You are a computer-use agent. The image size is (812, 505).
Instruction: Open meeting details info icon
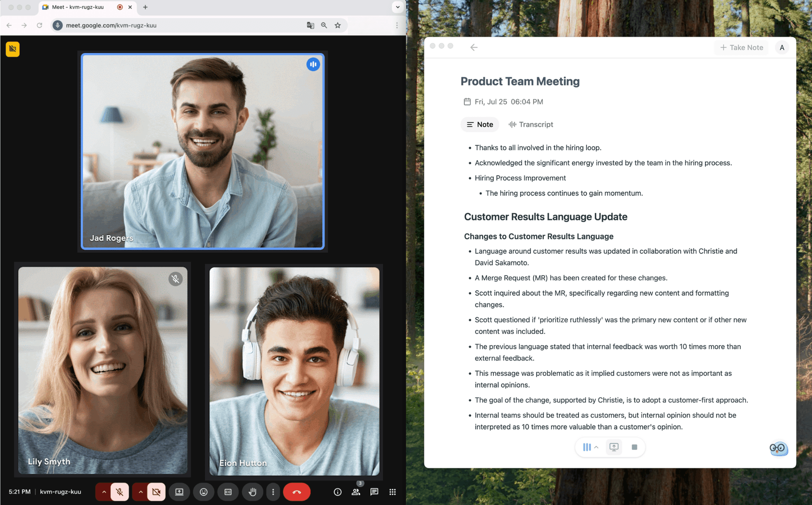[337, 492]
